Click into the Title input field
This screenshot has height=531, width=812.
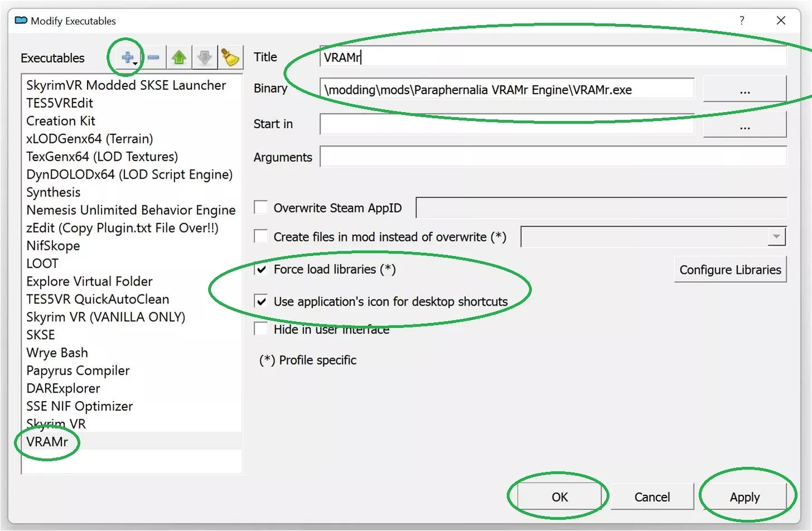coord(553,57)
